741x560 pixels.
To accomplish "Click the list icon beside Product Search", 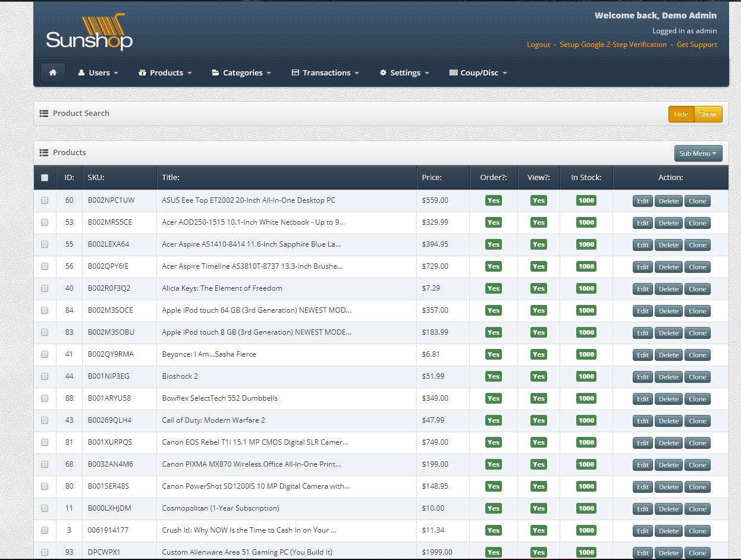I will tap(44, 113).
